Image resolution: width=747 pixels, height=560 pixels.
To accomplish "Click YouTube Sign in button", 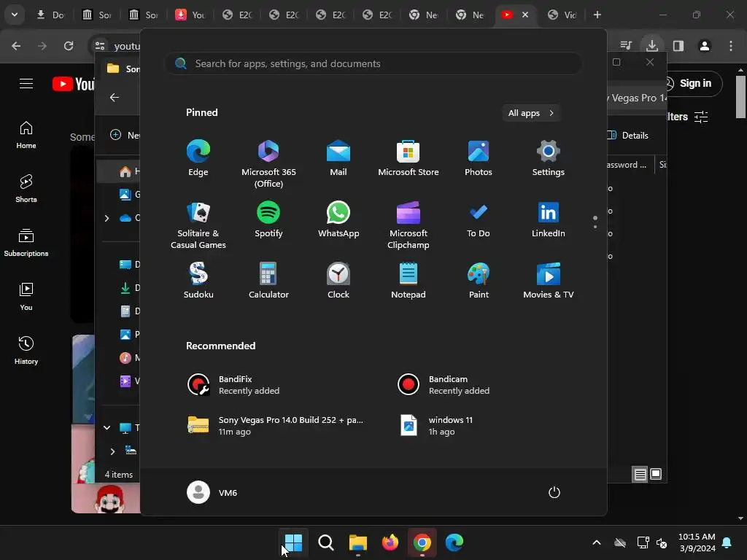I will pos(694,83).
